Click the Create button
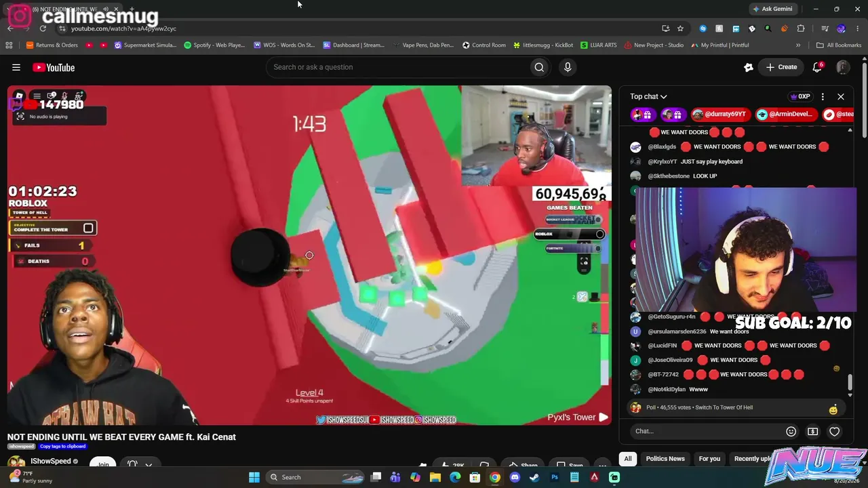This screenshot has height=488, width=868. click(x=781, y=67)
